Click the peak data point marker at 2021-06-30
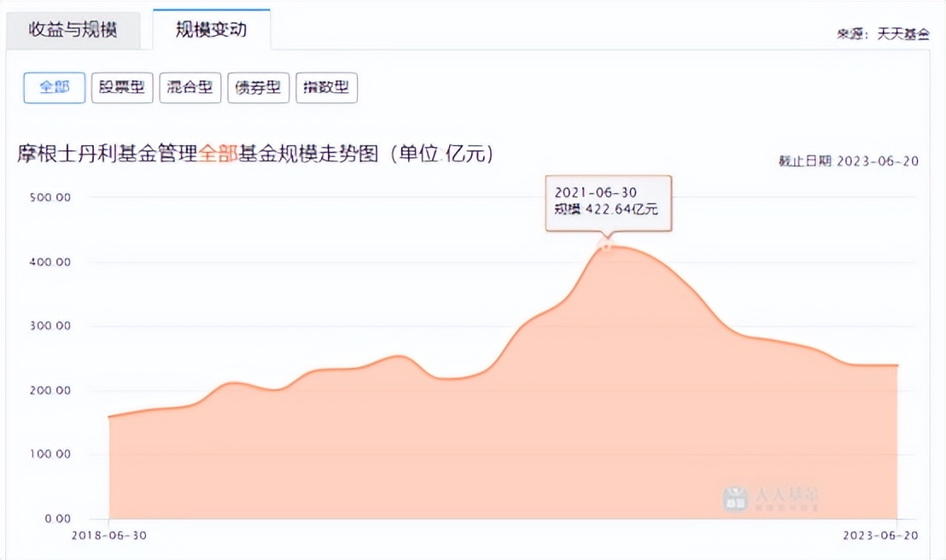 point(606,246)
